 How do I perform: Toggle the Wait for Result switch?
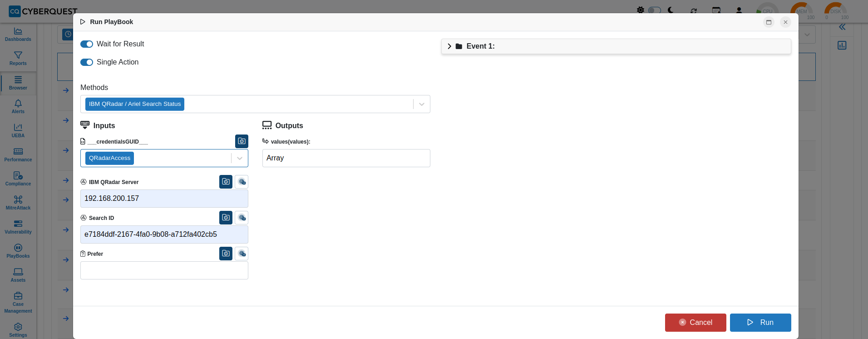pyautogui.click(x=87, y=44)
